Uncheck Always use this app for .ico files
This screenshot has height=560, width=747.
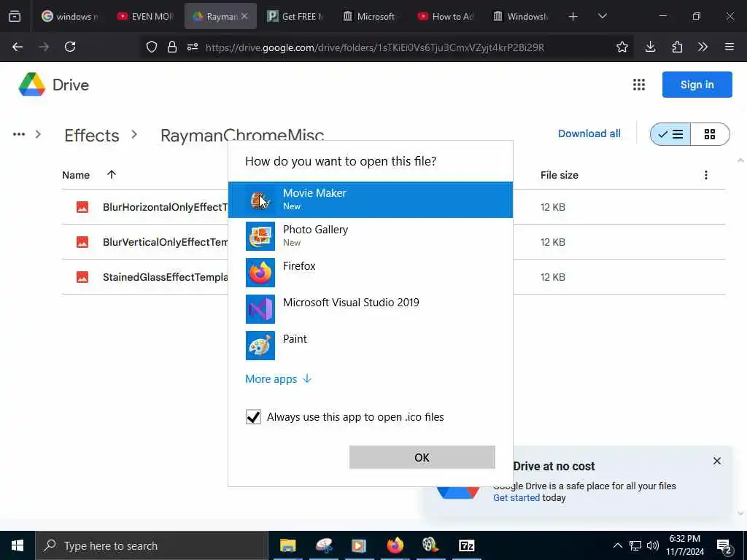[x=253, y=416]
